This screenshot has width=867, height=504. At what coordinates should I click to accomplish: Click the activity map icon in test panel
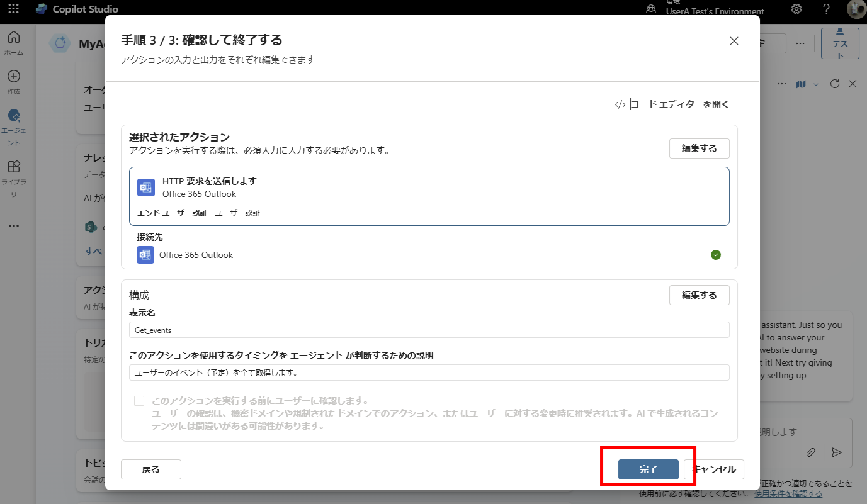click(801, 84)
